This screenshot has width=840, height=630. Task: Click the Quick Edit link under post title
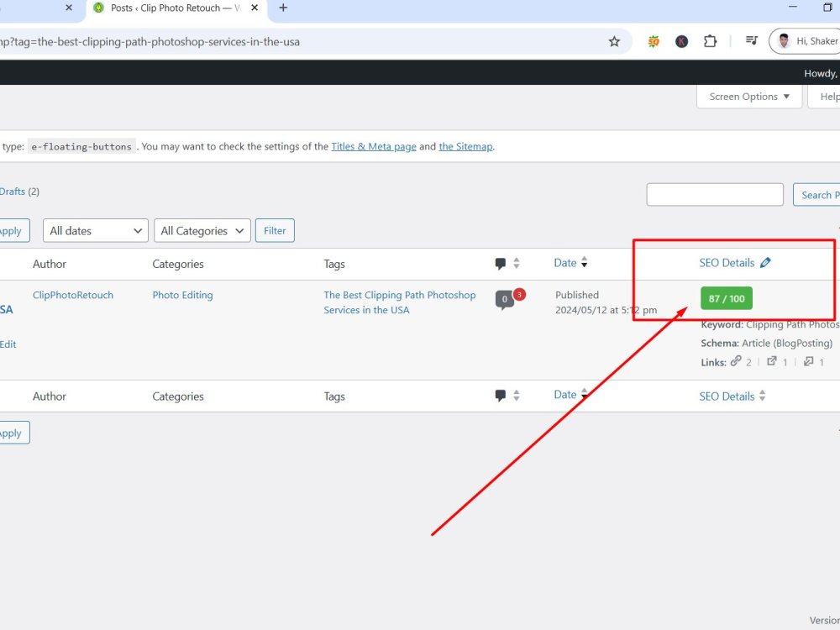[x=8, y=344]
